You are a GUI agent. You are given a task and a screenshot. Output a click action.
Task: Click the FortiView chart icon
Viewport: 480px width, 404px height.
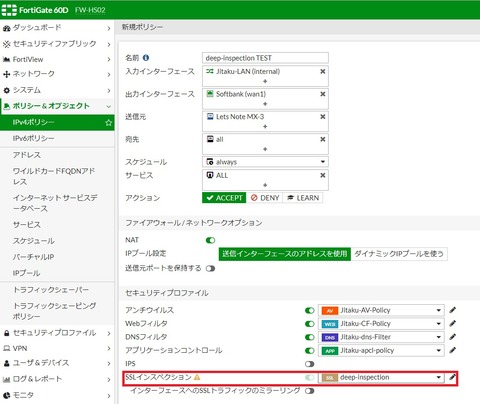point(6,59)
